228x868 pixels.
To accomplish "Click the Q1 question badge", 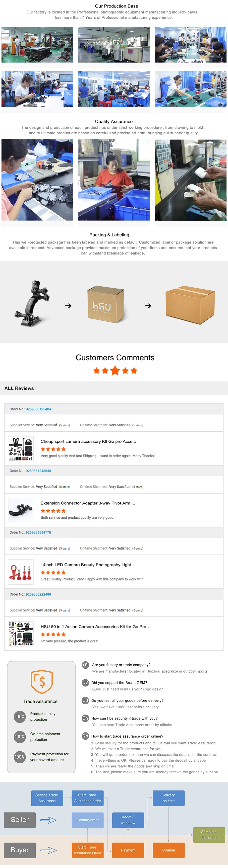I will [86, 665].
